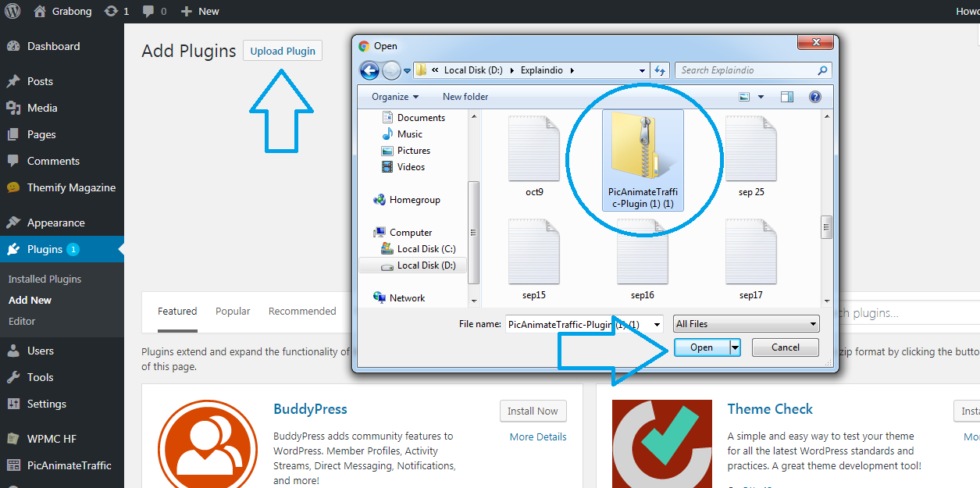
Task: Click the Forward arrow in Open dialog
Action: (x=391, y=70)
